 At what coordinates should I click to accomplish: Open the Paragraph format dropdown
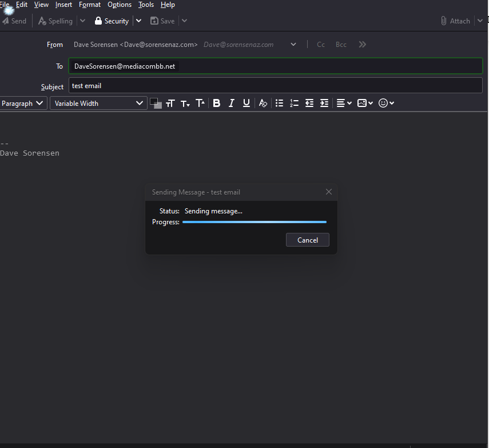pos(23,103)
